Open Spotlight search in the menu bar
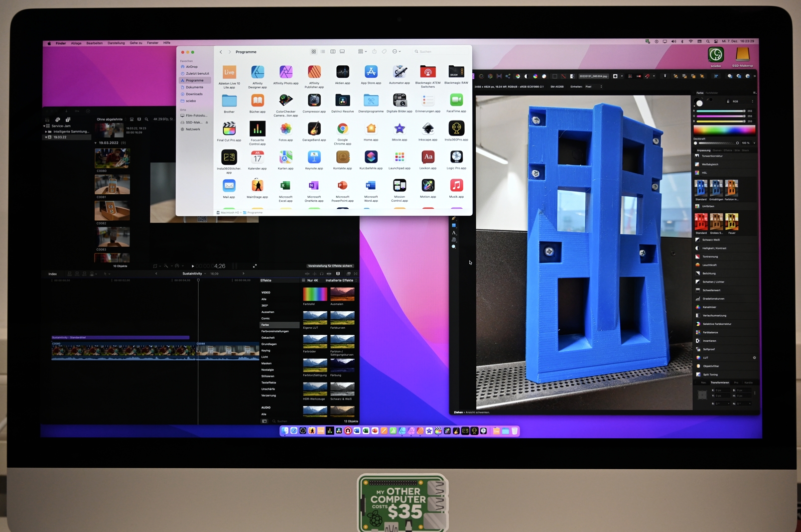801x532 pixels. tap(708, 42)
